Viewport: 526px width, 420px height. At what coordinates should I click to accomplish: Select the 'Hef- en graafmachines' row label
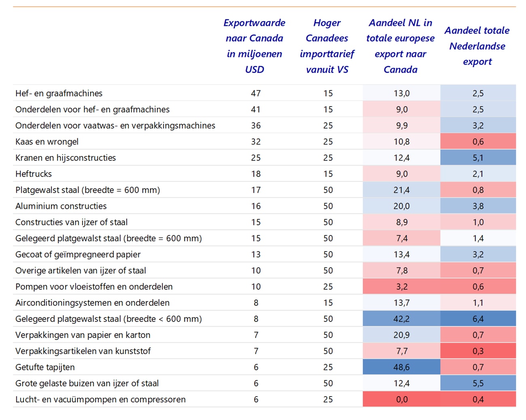[x=59, y=93]
